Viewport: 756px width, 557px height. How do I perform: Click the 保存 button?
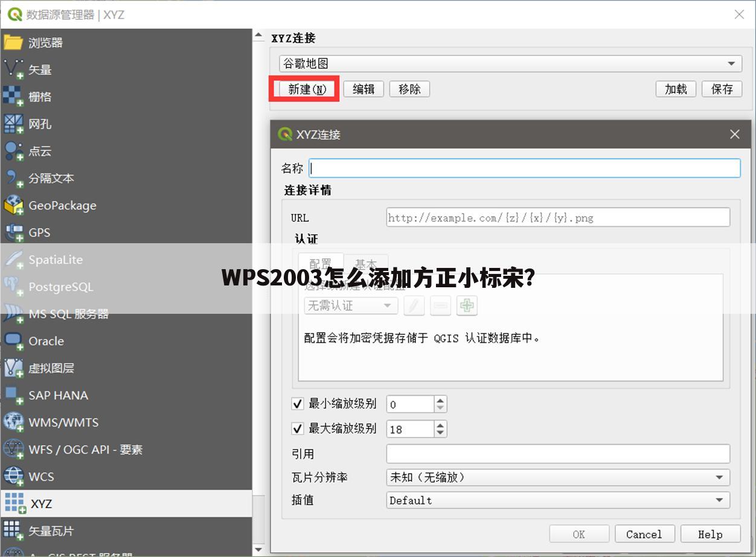[x=722, y=89]
